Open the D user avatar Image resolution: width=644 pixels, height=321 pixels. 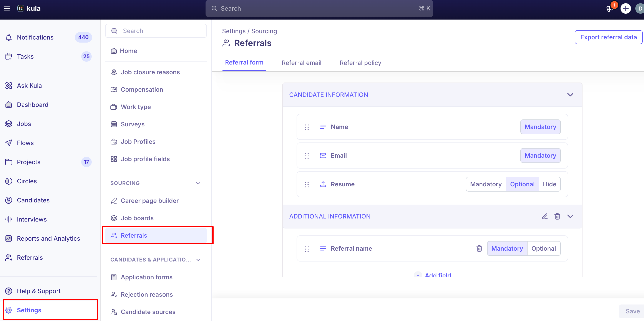[x=640, y=8]
